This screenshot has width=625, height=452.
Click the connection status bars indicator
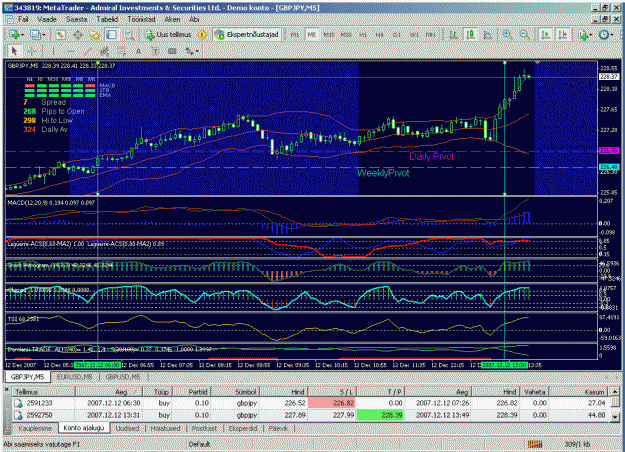[x=535, y=444]
